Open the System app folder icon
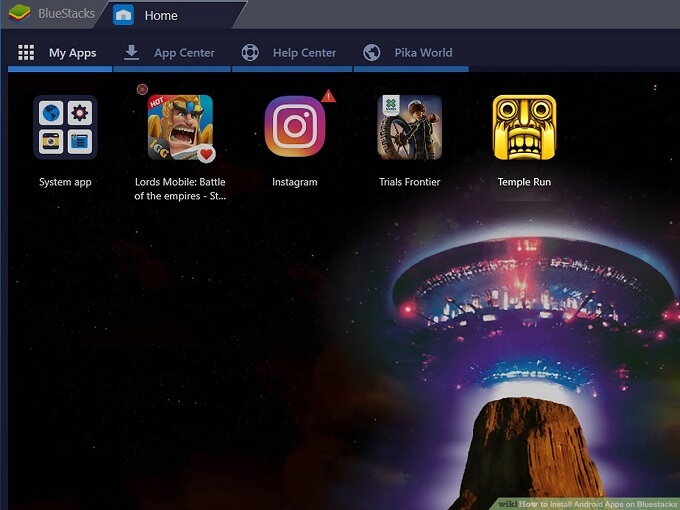The image size is (680, 510). [65, 127]
